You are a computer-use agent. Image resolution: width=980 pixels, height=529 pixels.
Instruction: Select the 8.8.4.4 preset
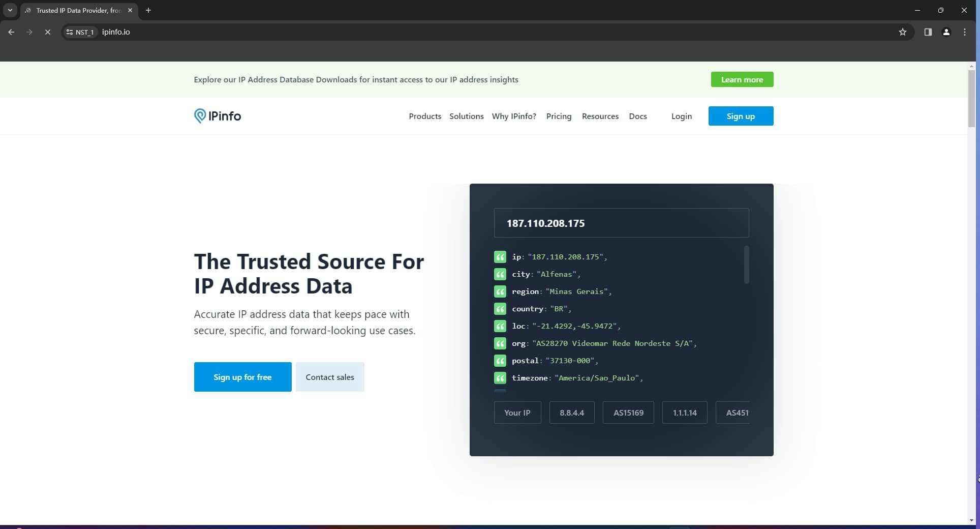572,413
